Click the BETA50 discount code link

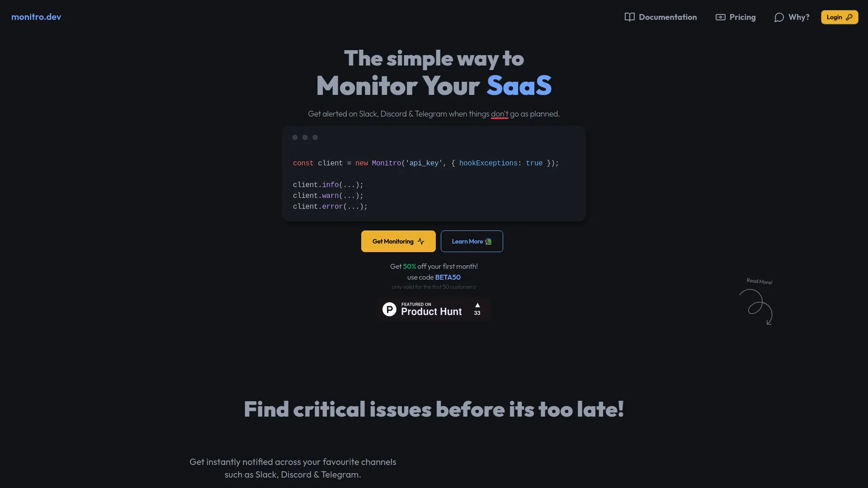[448, 277]
